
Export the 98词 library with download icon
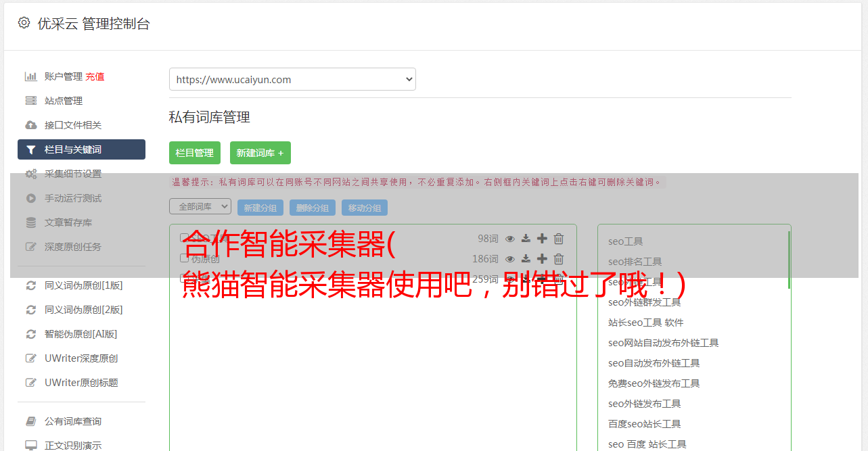(x=526, y=239)
